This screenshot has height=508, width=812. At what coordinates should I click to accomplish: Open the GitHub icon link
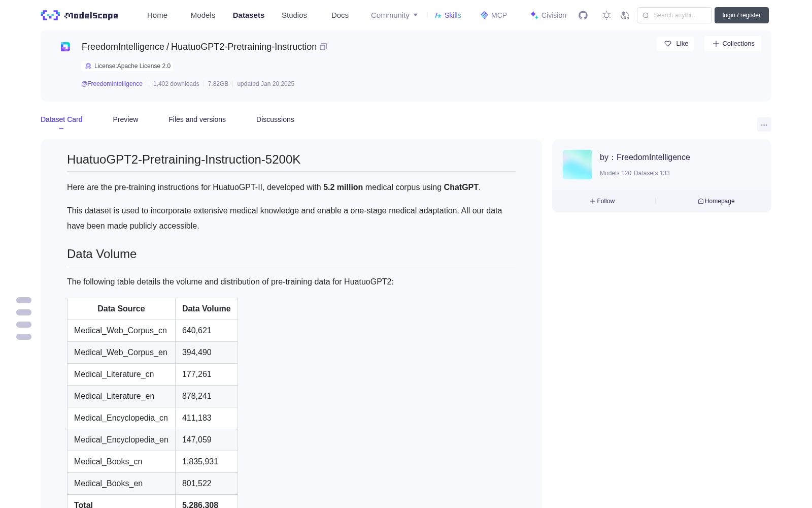coord(583,15)
